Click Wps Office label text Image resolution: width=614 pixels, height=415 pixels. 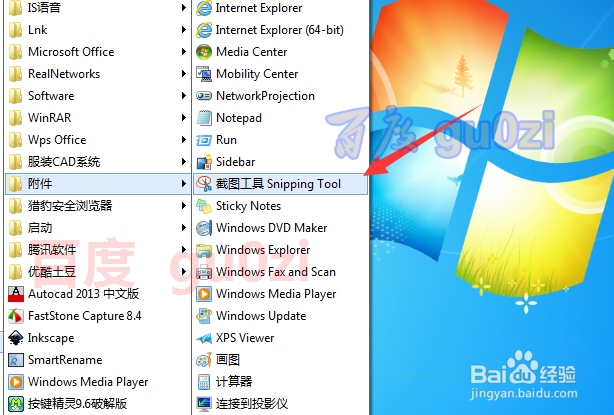tap(57, 140)
